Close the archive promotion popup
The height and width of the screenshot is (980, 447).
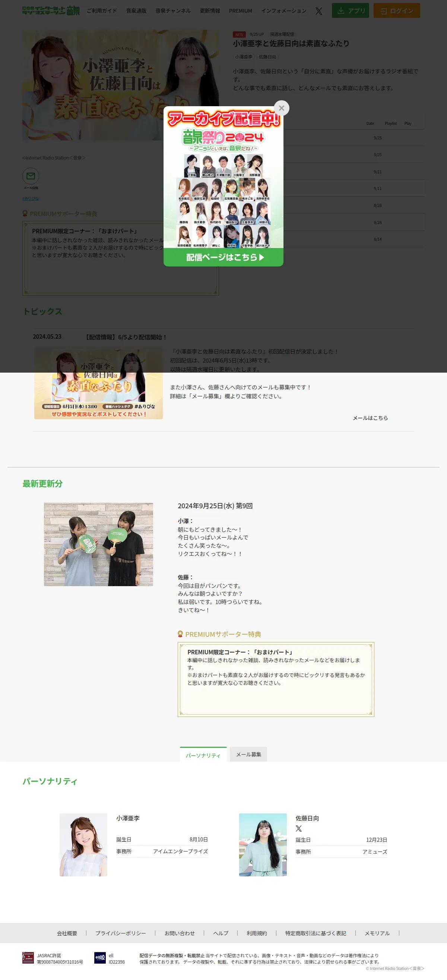tap(282, 108)
